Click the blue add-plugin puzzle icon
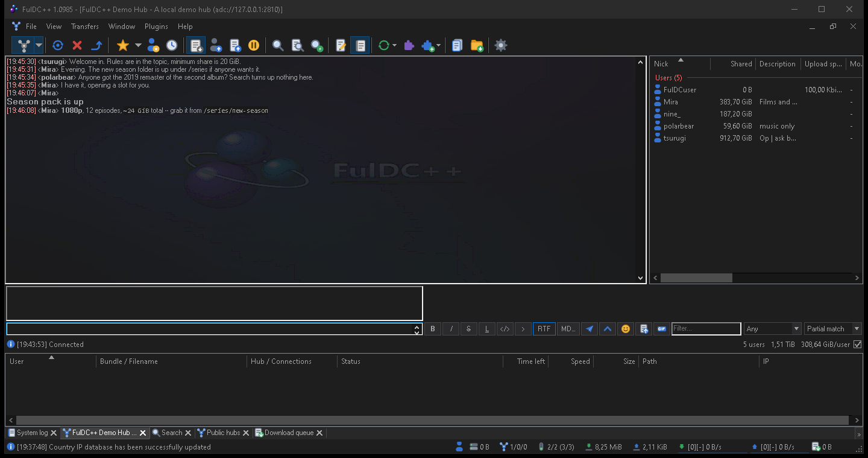 pyautogui.click(x=428, y=45)
